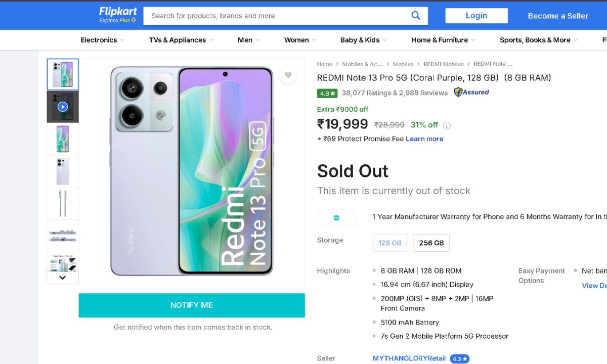
Task: Click the Xiaomi brand warranty icon
Action: 336,218
